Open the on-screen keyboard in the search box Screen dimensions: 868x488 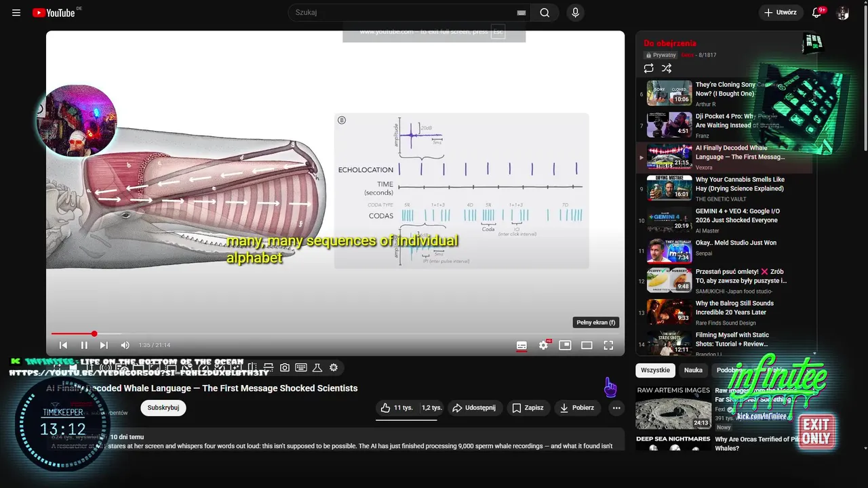521,13
